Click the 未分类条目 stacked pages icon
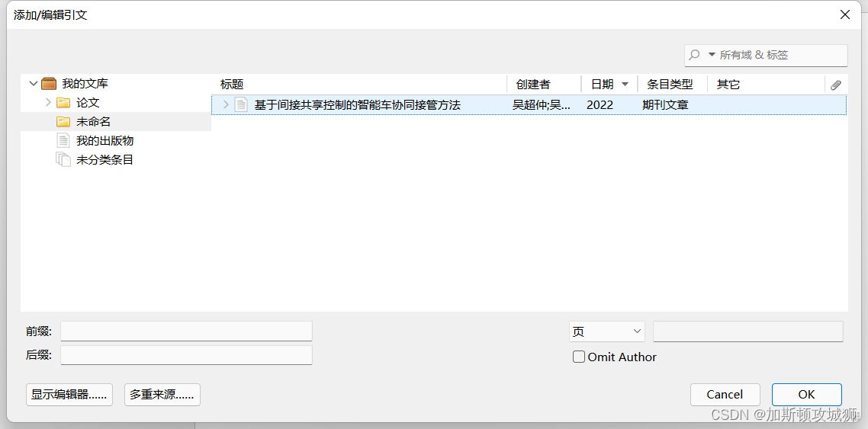This screenshot has width=868, height=429. tap(63, 160)
